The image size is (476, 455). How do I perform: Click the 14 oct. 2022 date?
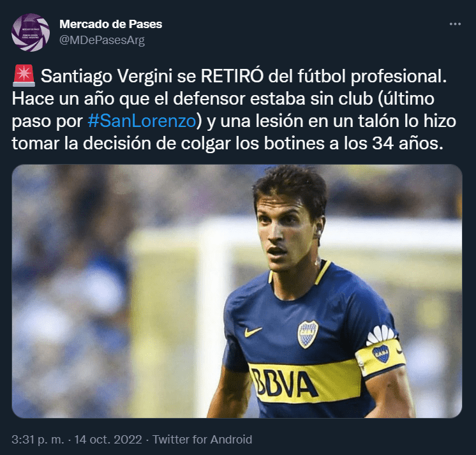(108, 439)
